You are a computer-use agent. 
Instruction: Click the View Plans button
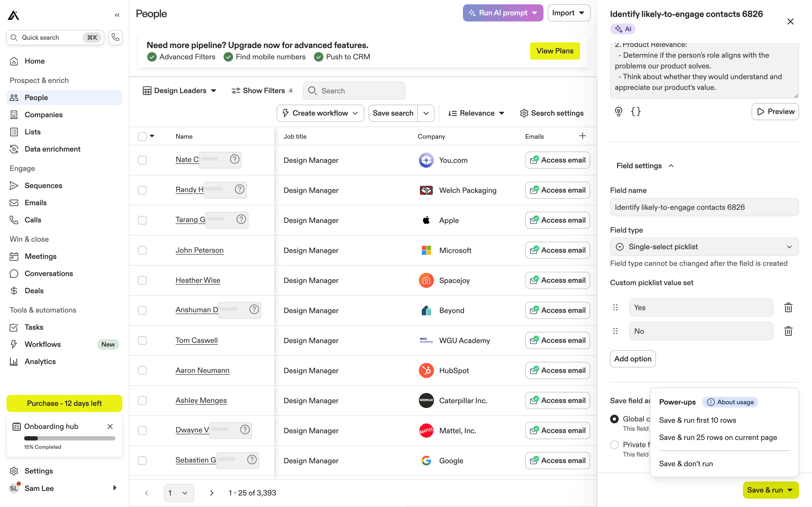(554, 51)
